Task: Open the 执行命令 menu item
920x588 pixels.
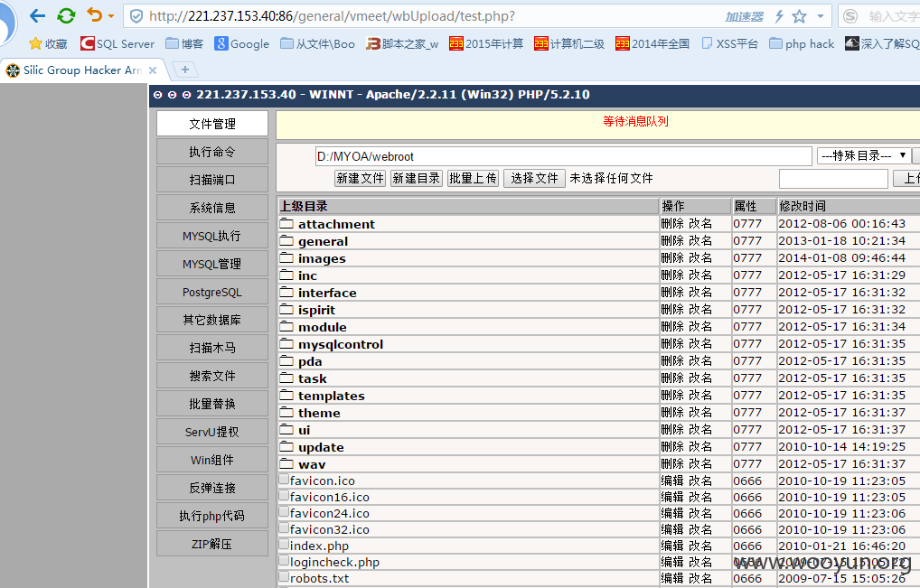Action: tap(212, 152)
